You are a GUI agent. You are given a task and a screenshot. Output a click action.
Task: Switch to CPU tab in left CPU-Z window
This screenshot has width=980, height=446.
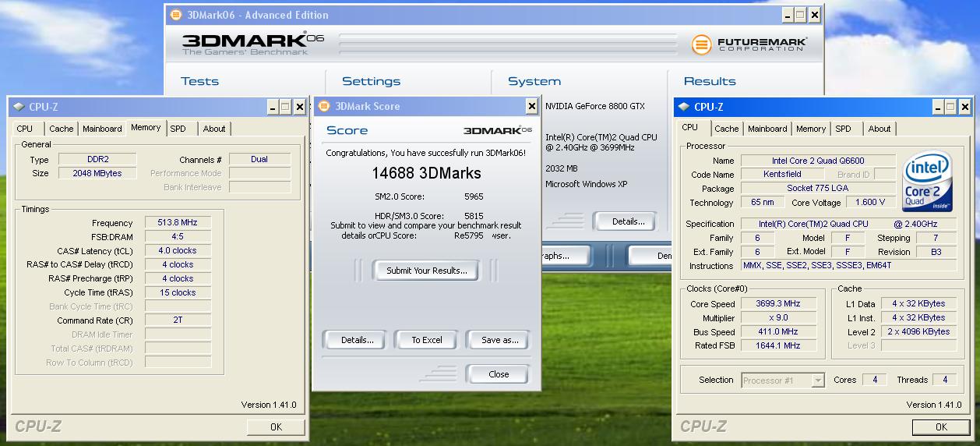click(25, 129)
